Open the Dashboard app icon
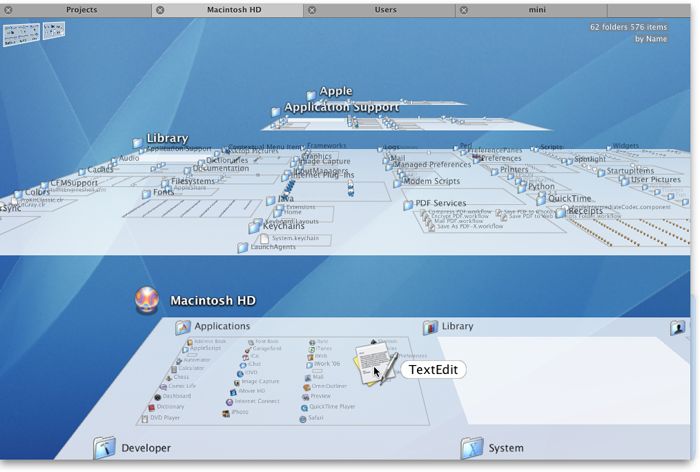700x472 pixels. pos(158,396)
